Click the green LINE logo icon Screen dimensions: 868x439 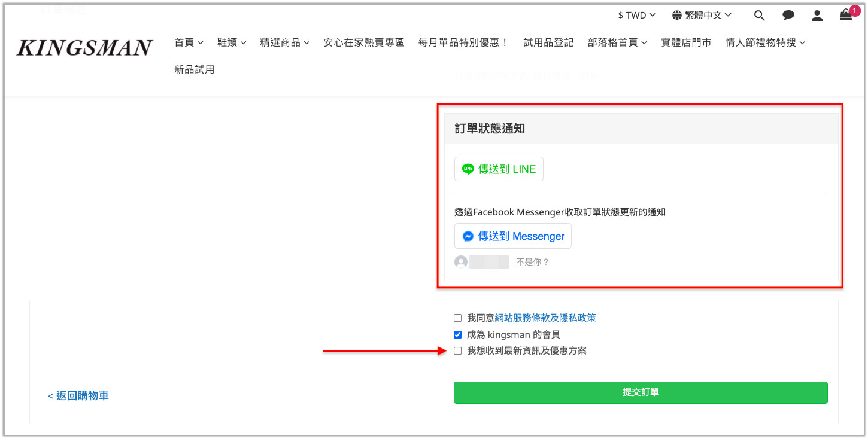(468, 169)
